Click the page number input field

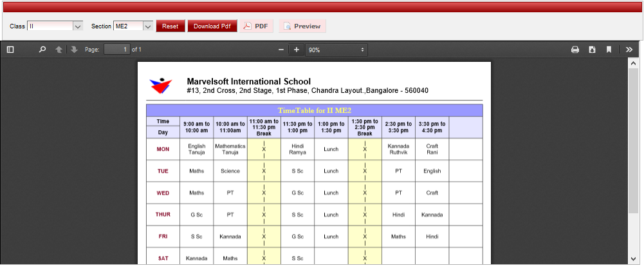tap(116, 50)
